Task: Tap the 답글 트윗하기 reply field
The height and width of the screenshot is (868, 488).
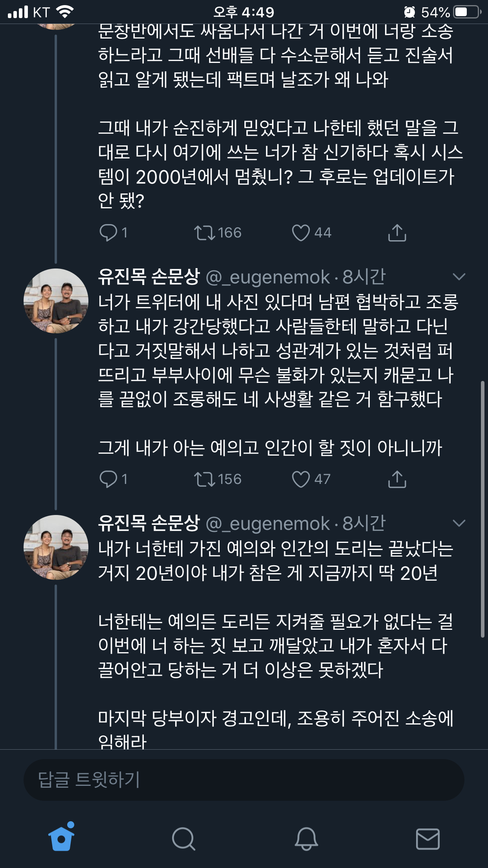Action: 244,780
